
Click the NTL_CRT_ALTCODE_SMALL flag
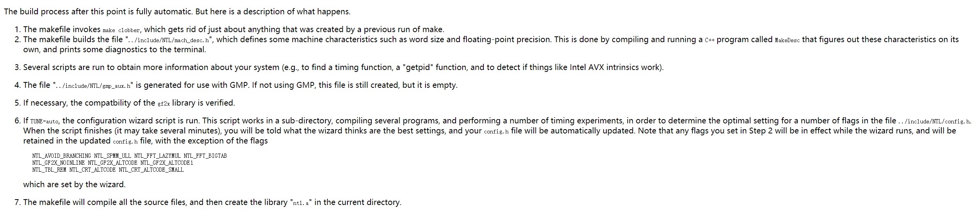coord(151,170)
